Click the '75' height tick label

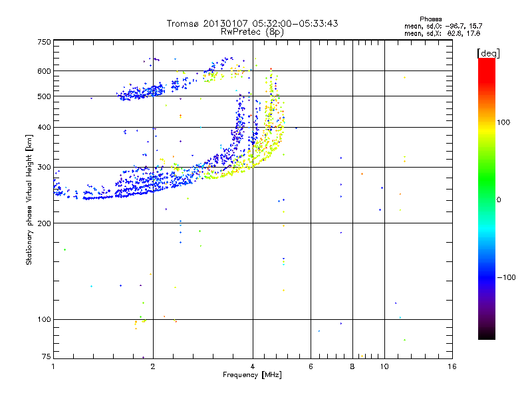[x=46, y=356]
